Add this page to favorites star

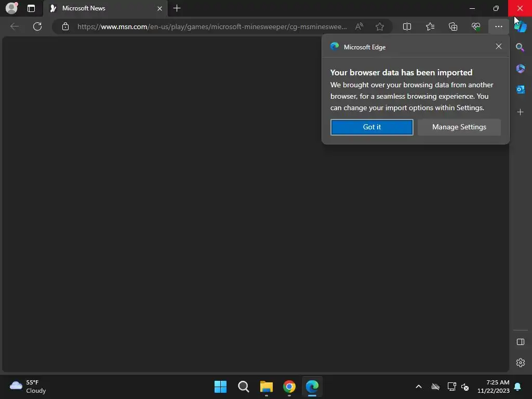pos(380,26)
